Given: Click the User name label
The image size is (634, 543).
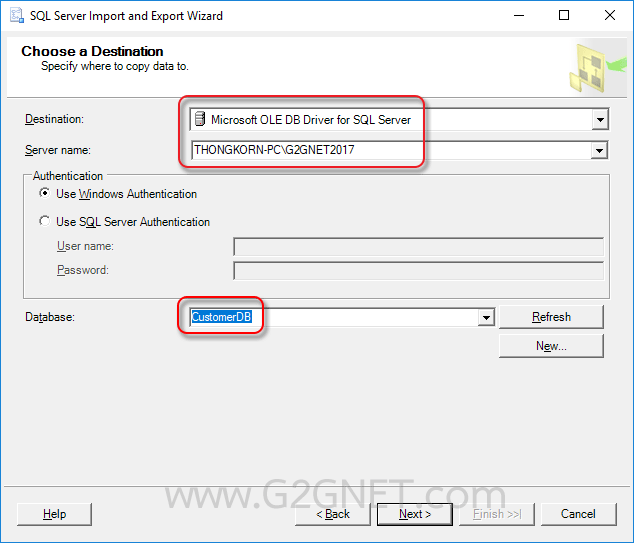Looking at the screenshot, I should (x=85, y=246).
